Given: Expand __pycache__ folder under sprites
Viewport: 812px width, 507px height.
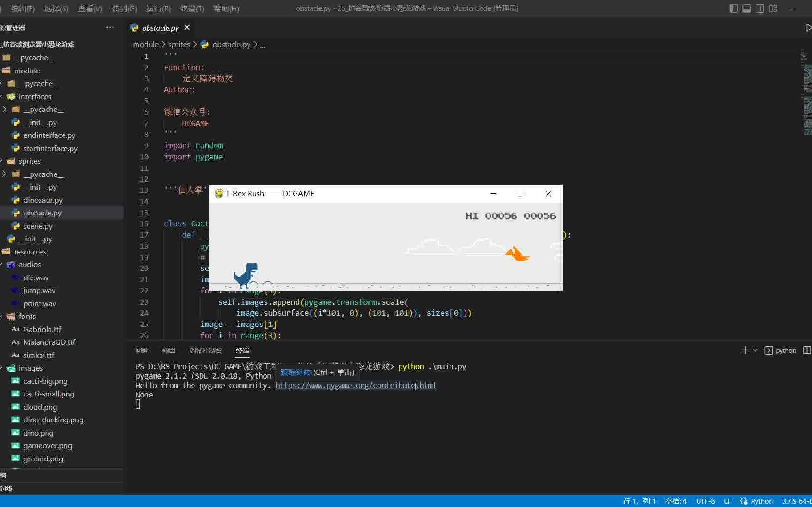Looking at the screenshot, I should (43, 174).
